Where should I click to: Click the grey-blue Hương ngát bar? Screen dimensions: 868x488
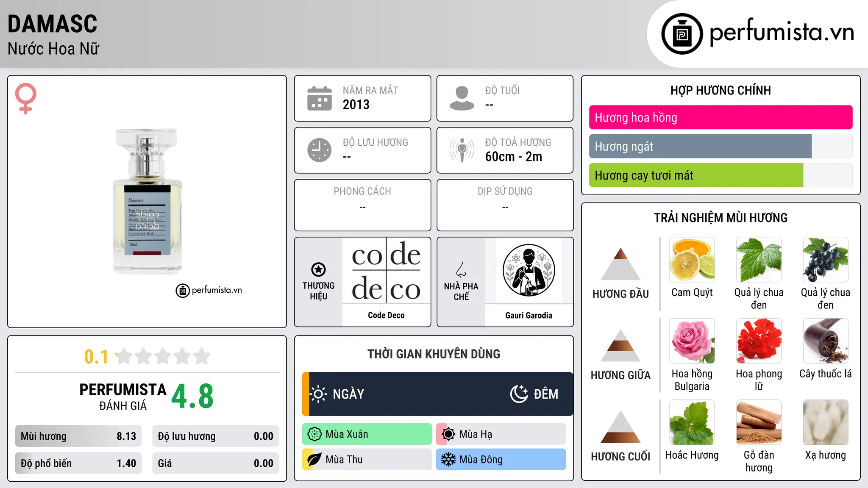coord(700,147)
